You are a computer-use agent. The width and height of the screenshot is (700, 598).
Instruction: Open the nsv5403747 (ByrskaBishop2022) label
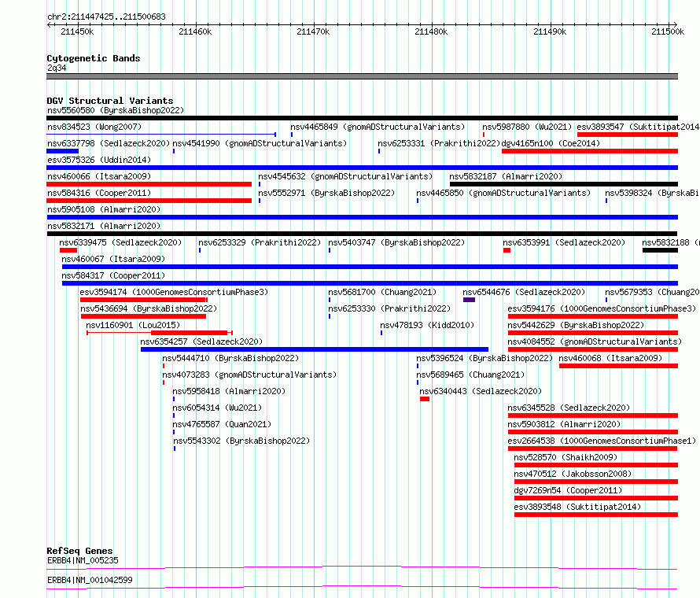[396, 242]
